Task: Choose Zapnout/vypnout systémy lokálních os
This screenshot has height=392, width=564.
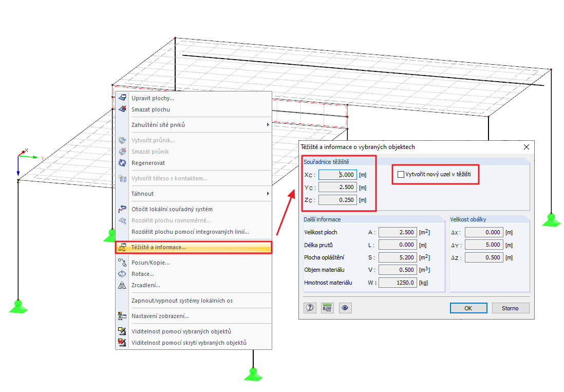Action: coord(194,301)
